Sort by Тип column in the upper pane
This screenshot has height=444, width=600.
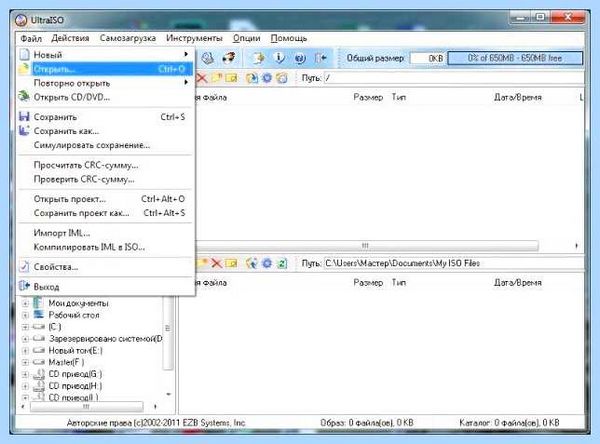click(x=399, y=97)
